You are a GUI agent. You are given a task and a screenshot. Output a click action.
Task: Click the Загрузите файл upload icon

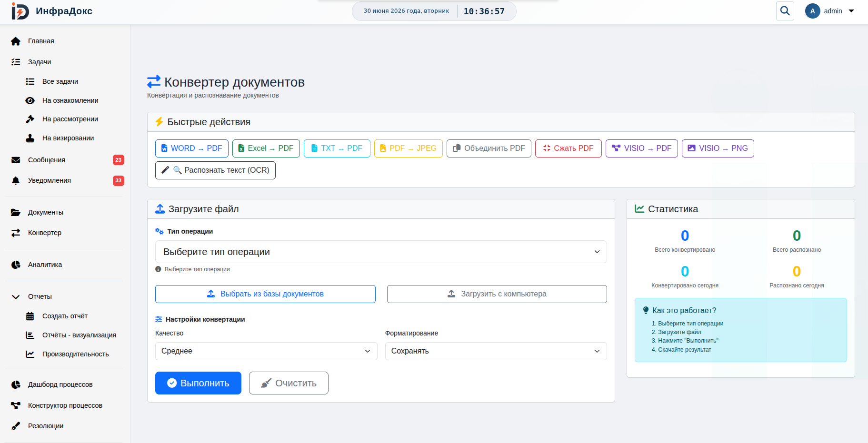160,209
